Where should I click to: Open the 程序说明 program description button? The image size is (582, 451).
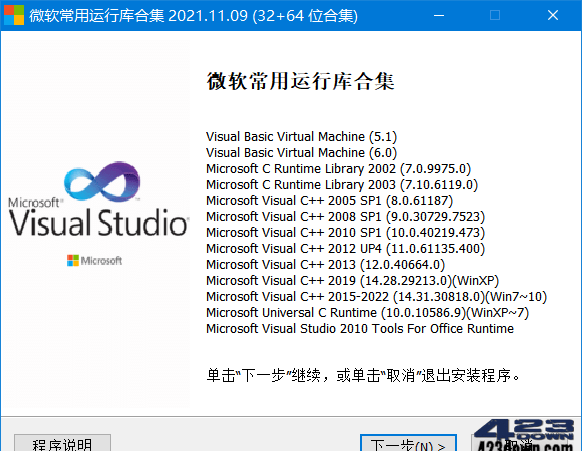(x=62, y=443)
